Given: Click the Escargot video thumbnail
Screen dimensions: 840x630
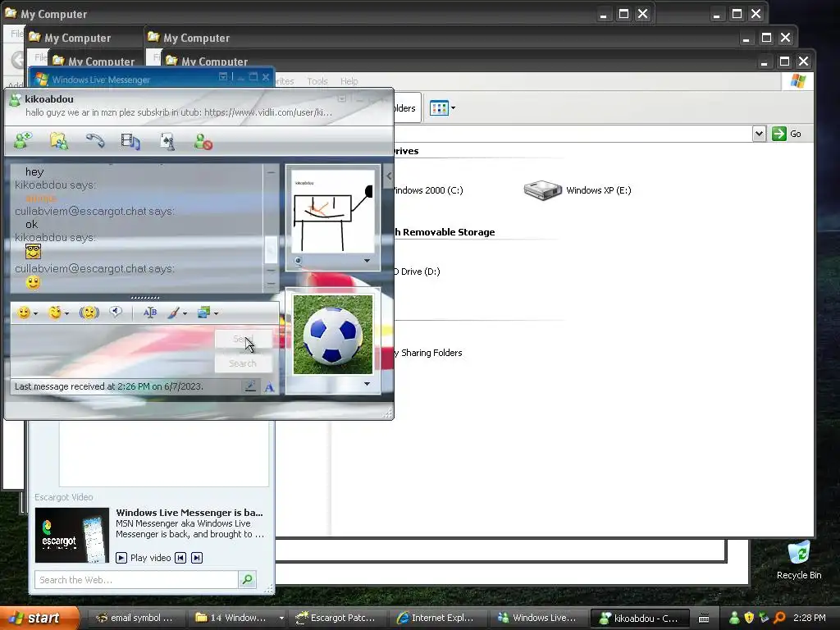Looking at the screenshot, I should (72, 535).
